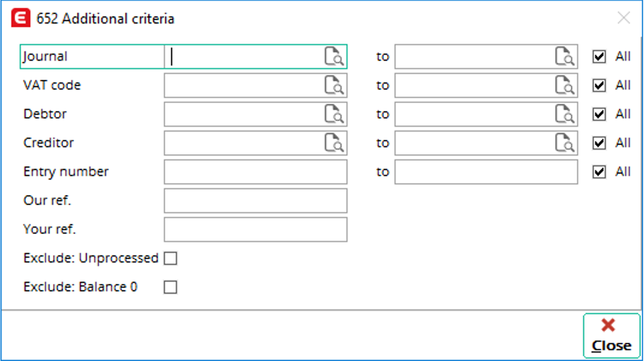644x361 pixels.
Task: Uncheck the All checkbox for Journal
Action: tap(599, 57)
